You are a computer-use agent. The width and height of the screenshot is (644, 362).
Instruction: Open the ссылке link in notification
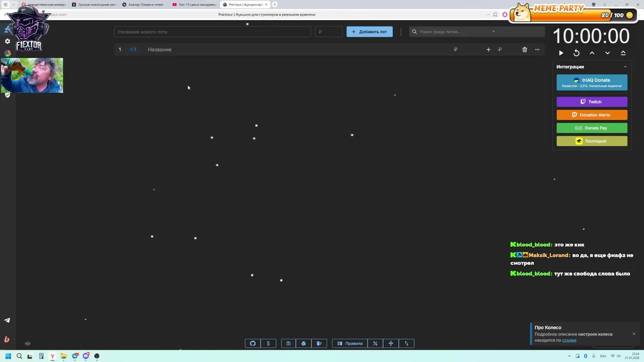click(x=569, y=340)
